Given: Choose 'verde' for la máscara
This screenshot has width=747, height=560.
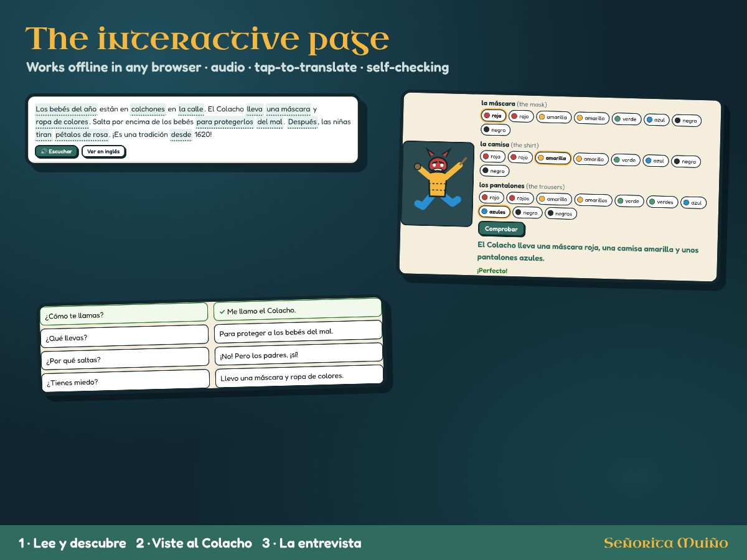Looking at the screenshot, I should click(x=626, y=119).
